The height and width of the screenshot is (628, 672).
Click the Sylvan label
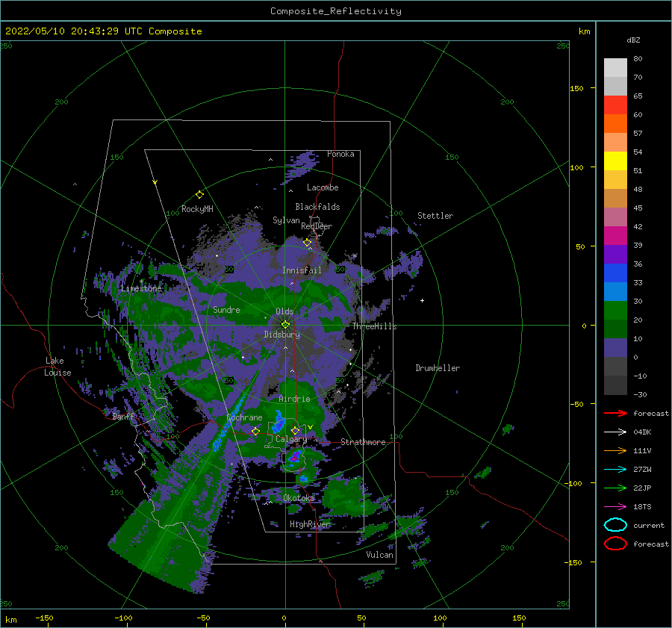[286, 220]
